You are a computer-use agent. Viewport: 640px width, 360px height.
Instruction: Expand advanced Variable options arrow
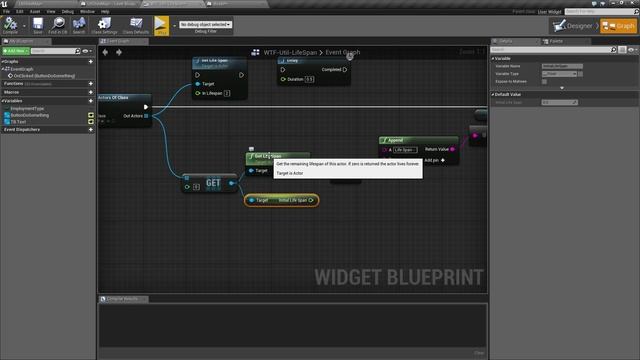(562, 88)
